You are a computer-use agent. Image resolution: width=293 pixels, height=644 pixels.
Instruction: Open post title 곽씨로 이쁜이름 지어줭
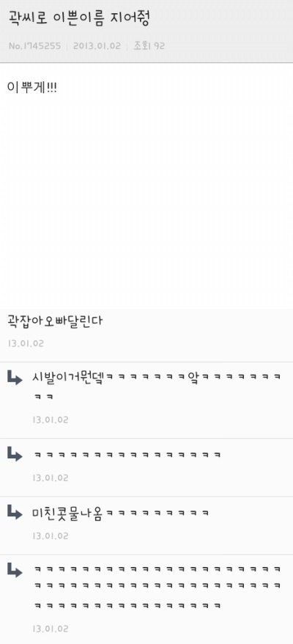point(78,19)
